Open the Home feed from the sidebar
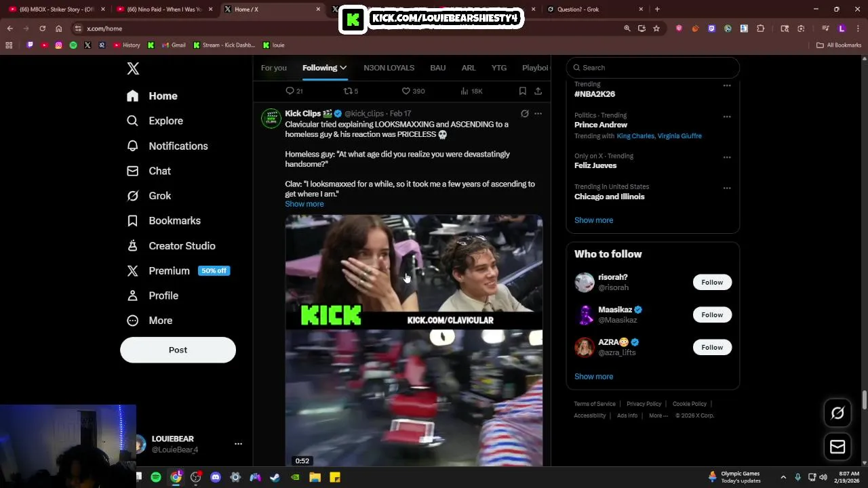The width and height of the screenshot is (868, 488). (x=152, y=96)
